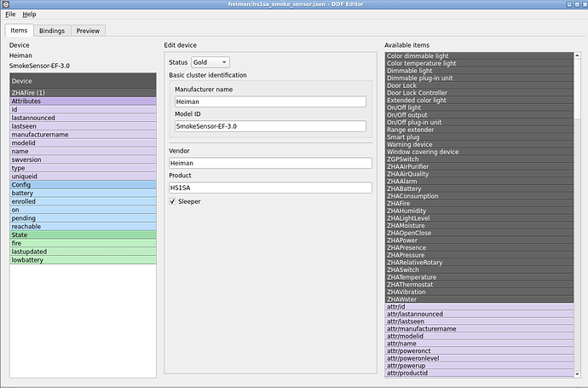Select Warning device available item
This screenshot has width=588, height=388.
479,144
